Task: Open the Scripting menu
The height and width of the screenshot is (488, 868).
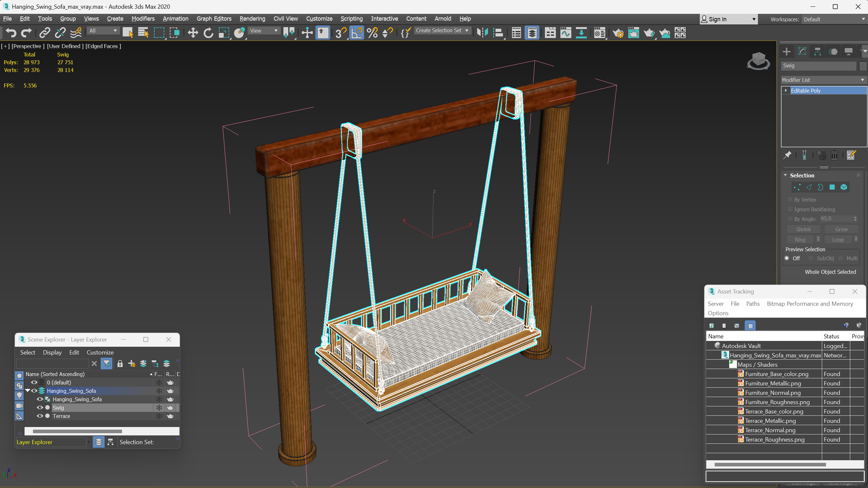Action: (x=352, y=18)
